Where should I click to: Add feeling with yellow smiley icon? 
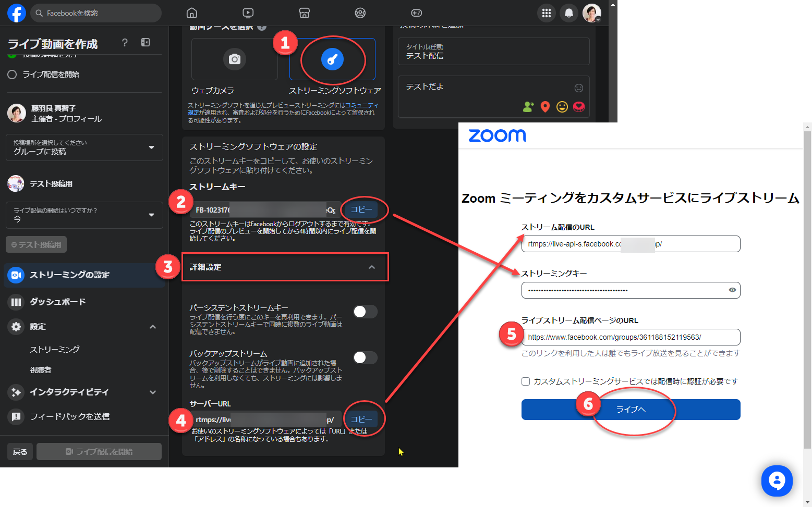click(562, 107)
